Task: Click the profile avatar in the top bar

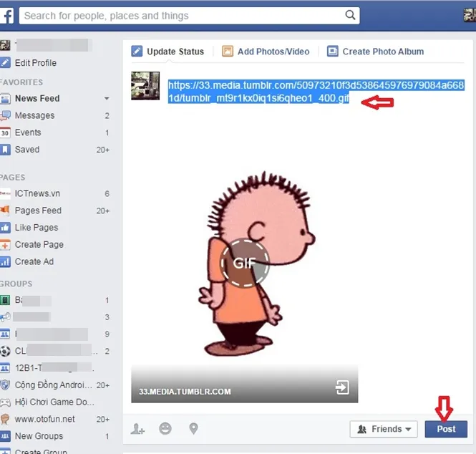Action: click(470, 15)
